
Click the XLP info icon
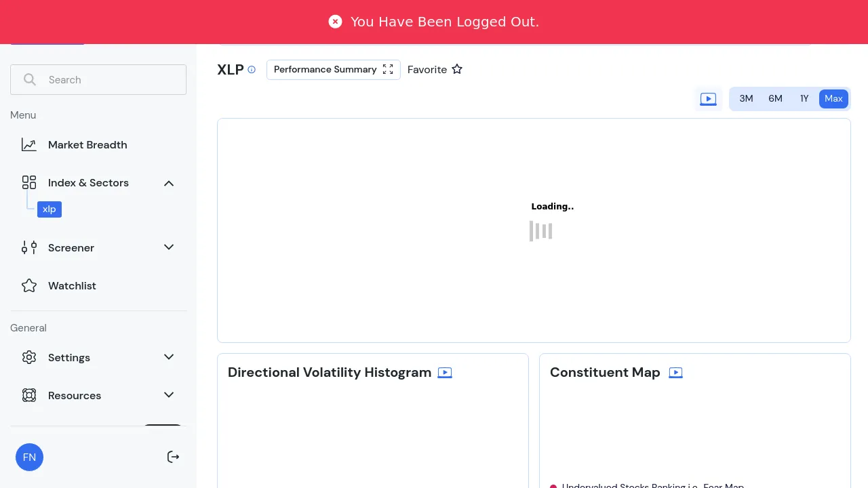(x=252, y=70)
